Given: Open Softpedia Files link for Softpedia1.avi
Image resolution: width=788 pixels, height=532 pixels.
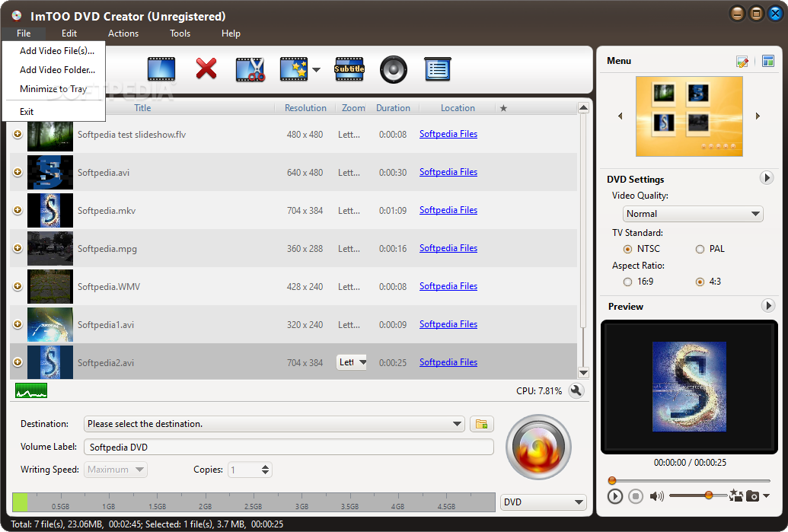Looking at the screenshot, I should point(448,324).
